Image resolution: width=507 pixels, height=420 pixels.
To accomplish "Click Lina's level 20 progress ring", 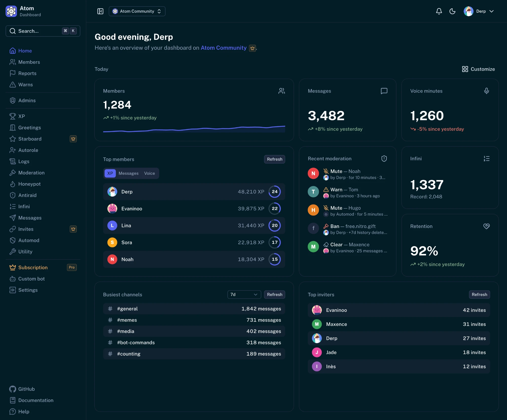I will coord(275,225).
